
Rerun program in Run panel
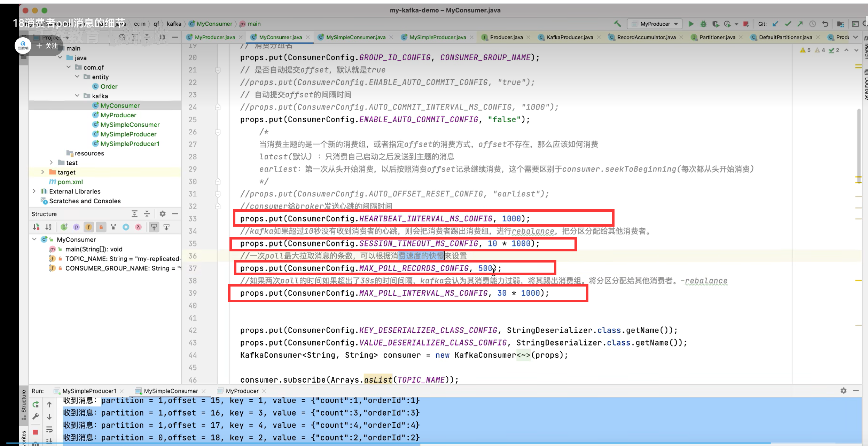tap(36, 404)
